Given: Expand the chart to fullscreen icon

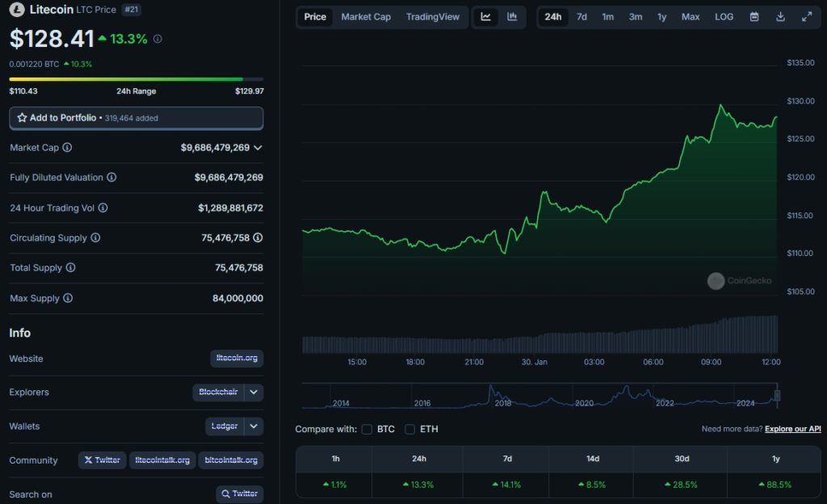Looking at the screenshot, I should tap(807, 16).
